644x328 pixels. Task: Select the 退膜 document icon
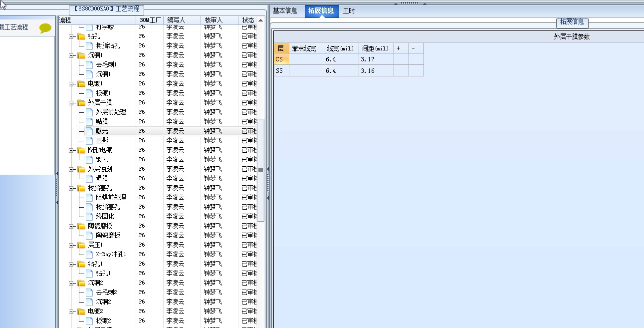[89, 179]
